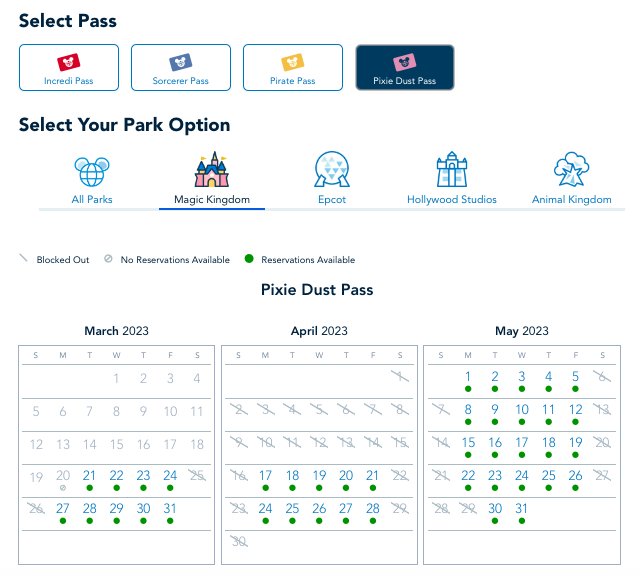Select March 21 on the calendar

click(x=89, y=476)
